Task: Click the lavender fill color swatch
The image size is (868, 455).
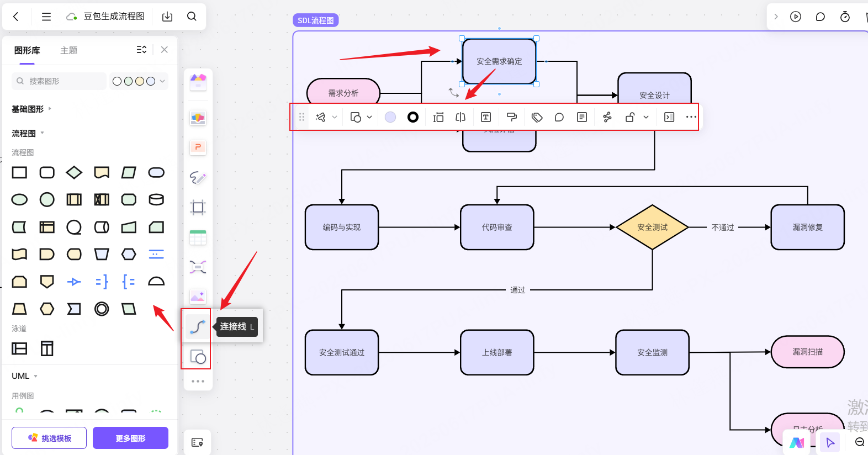Action: [390, 117]
